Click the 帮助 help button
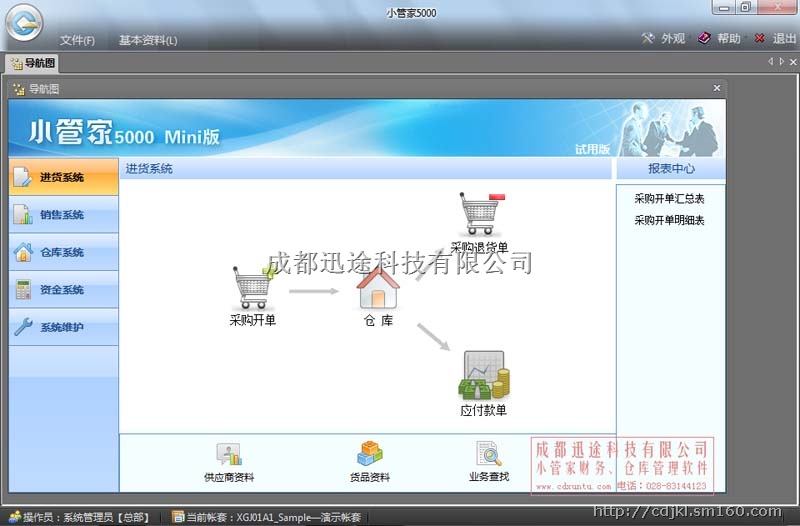Screen dimensions: 800x526 [x=720, y=39]
